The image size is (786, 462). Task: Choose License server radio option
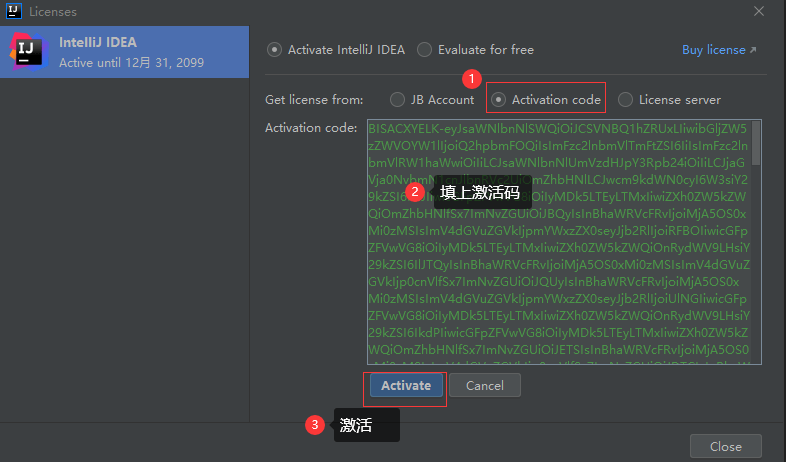(625, 100)
